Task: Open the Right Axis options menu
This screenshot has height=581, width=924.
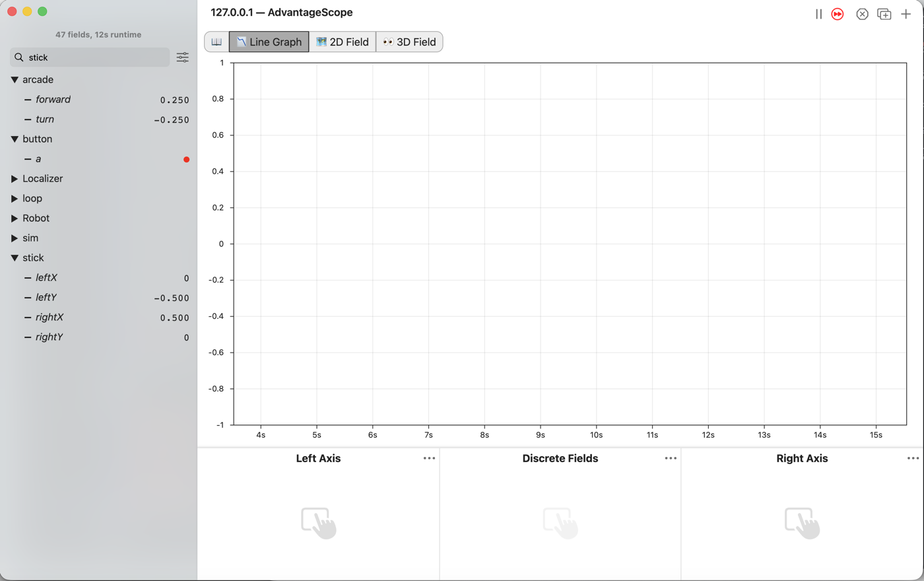Action: click(913, 458)
